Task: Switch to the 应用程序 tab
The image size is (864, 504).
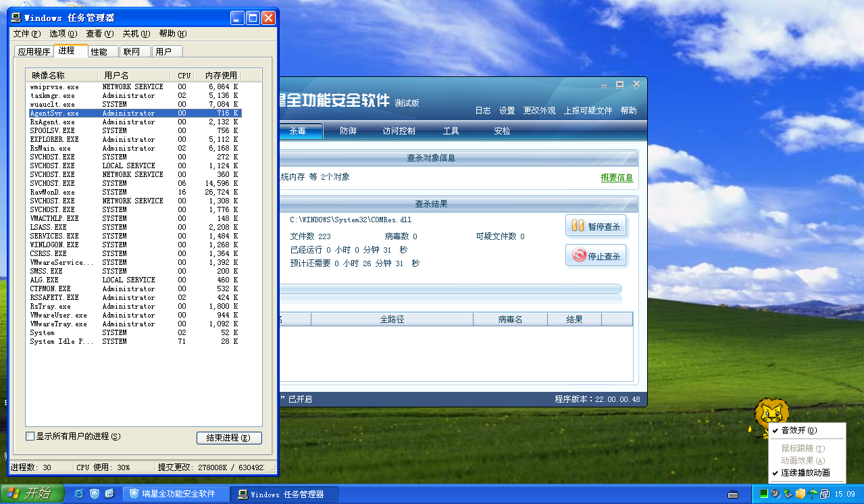Action: point(34,51)
